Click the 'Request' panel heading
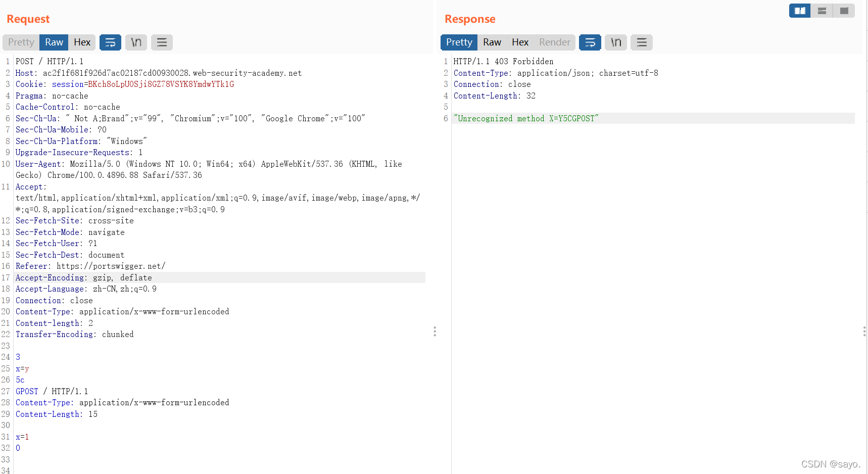Screen dimensions: 868x474 (x=28, y=19)
